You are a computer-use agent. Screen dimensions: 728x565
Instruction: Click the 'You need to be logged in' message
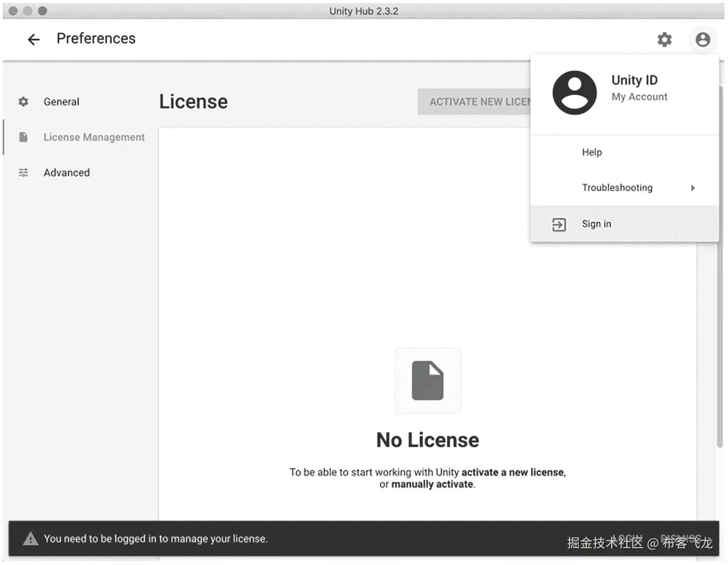pos(155,538)
